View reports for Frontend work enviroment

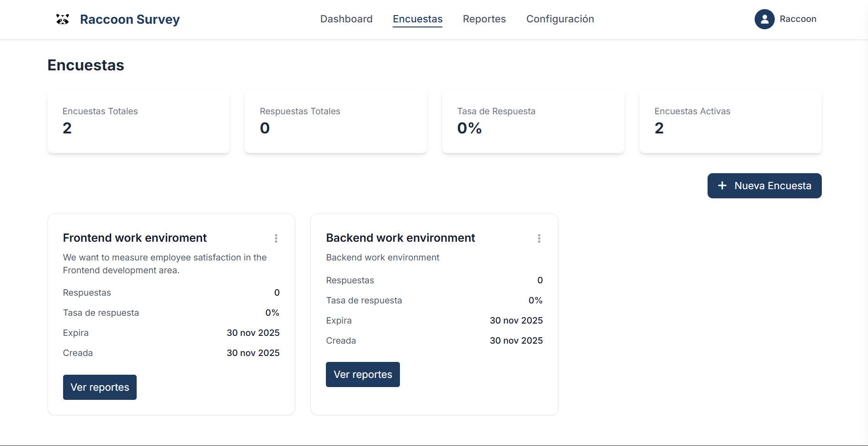coord(100,387)
